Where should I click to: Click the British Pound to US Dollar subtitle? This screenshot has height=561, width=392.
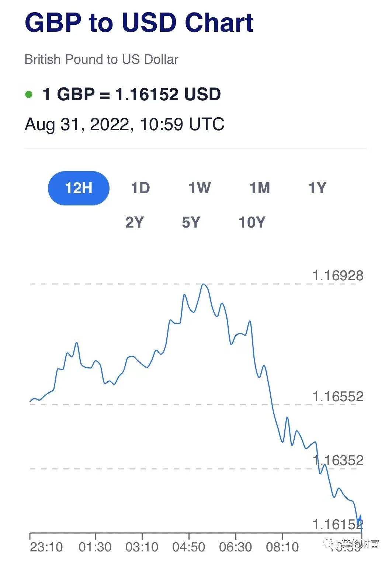[101, 59]
